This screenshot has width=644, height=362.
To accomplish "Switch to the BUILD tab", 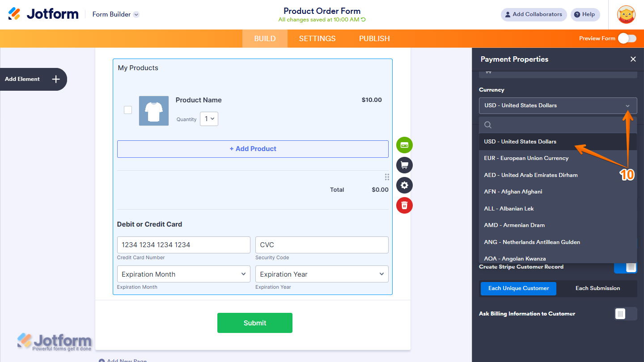I will click(x=265, y=38).
